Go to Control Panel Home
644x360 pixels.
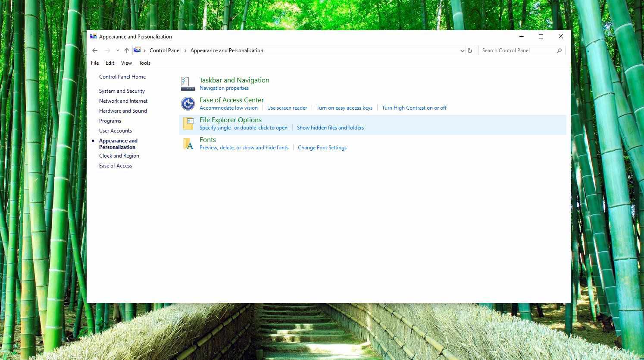pyautogui.click(x=122, y=77)
